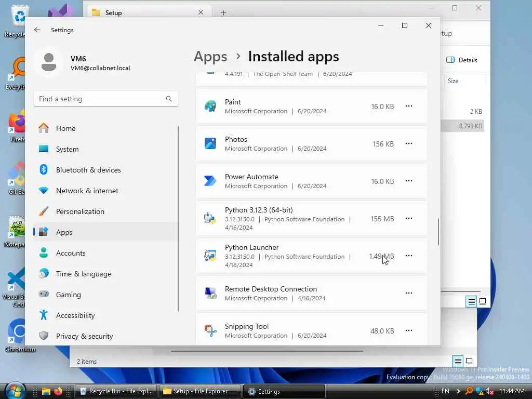Click the Apps breadcrumb link
The width and height of the screenshot is (532, 399).
coord(210,56)
